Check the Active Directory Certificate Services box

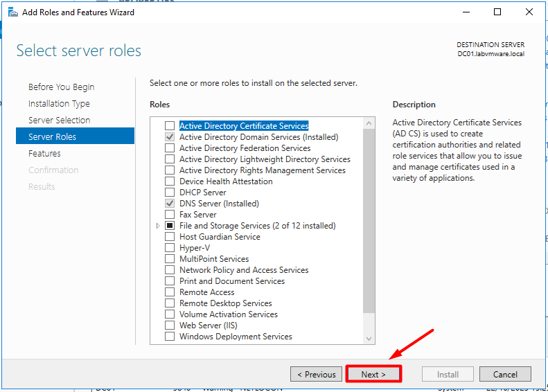click(170, 126)
